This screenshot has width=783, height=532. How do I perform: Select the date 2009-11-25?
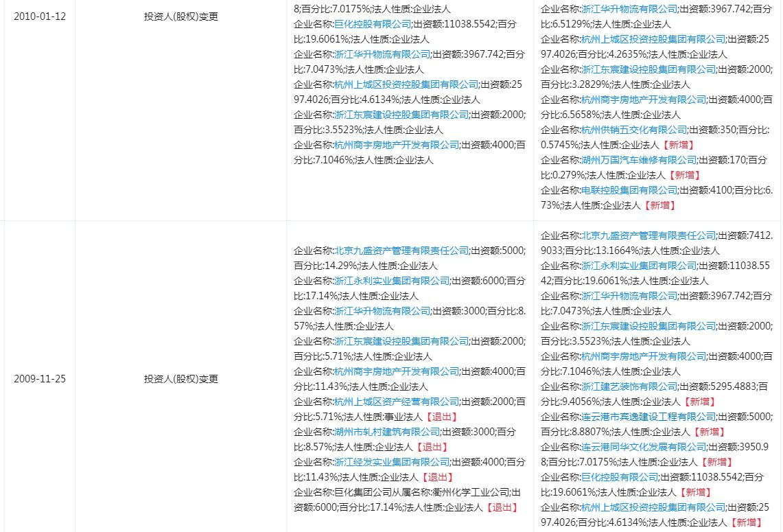(x=40, y=379)
